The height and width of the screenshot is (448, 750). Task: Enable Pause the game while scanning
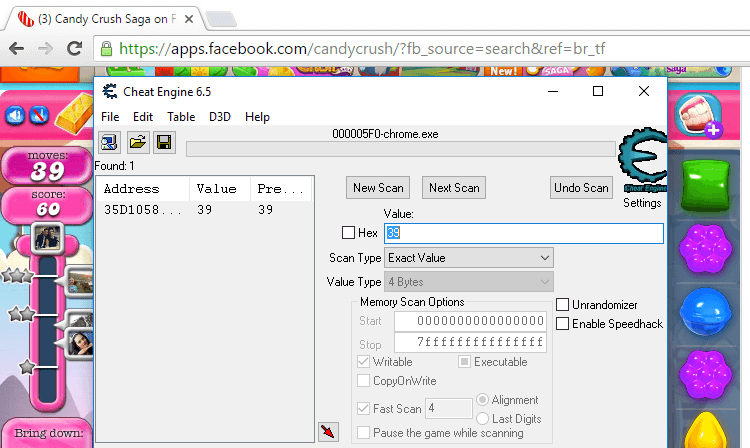pyautogui.click(x=363, y=432)
